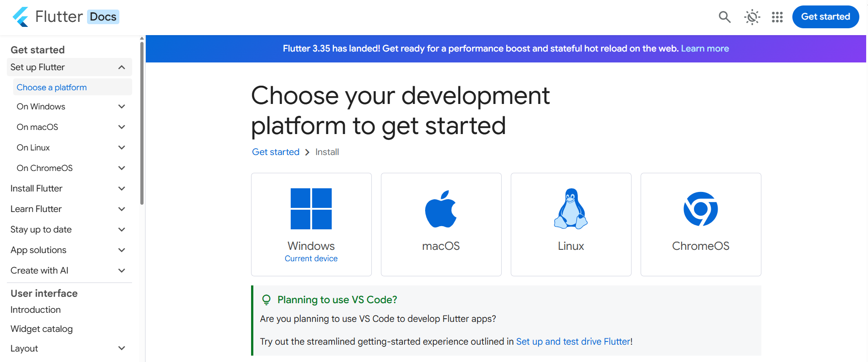This screenshot has width=868, height=362.
Task: Toggle dark mode with the brightness icon
Action: click(x=751, y=17)
